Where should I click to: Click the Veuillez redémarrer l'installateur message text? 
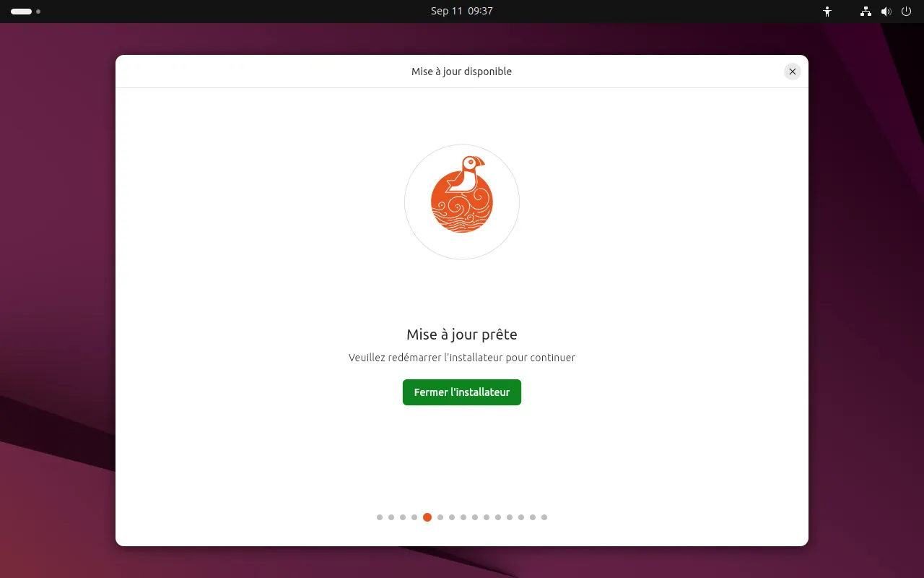[x=462, y=358]
